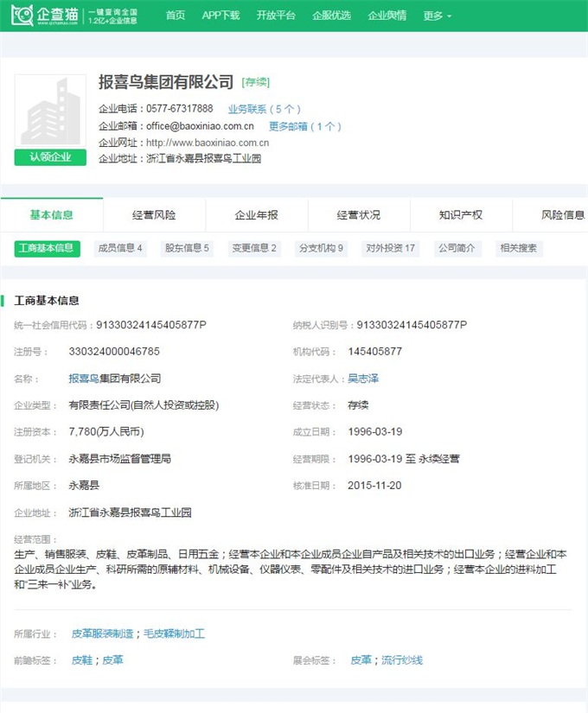Screen dimensions: 588x713
Task: Open 业务联系 (5个) link
Action: pyautogui.click(x=264, y=109)
